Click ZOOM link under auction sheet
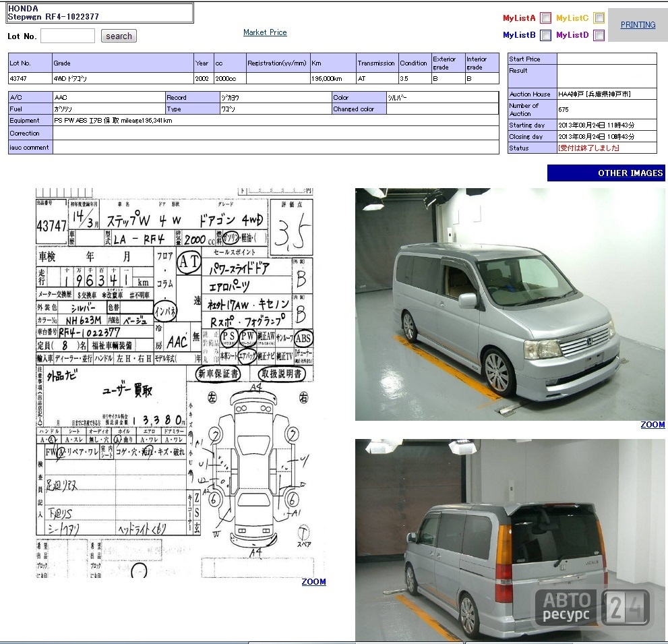The height and width of the screenshot is (644, 668). [x=313, y=582]
